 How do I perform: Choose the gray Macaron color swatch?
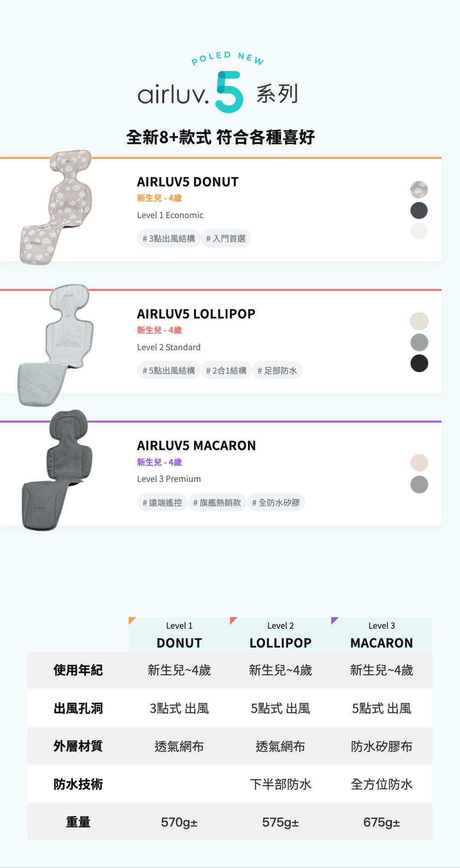pyautogui.click(x=419, y=484)
